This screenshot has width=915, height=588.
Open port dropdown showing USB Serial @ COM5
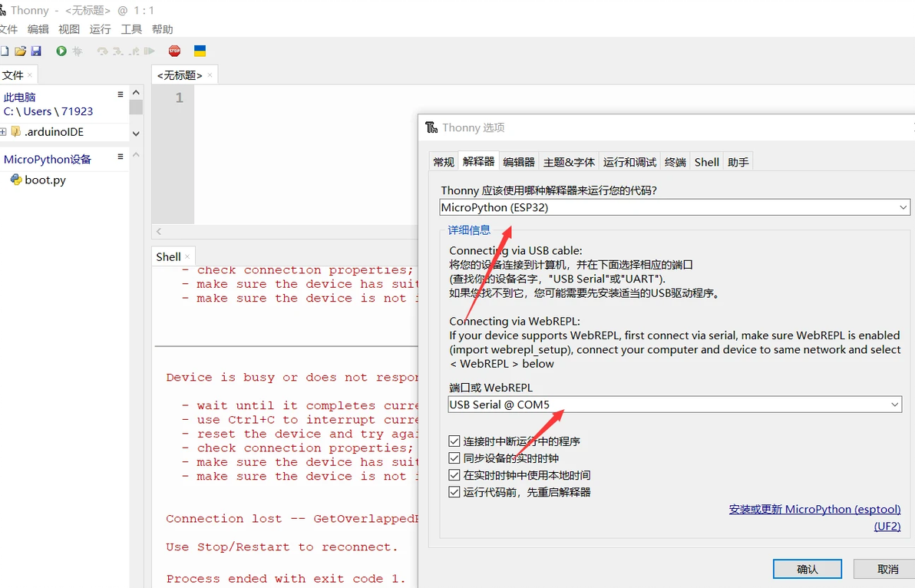point(675,405)
